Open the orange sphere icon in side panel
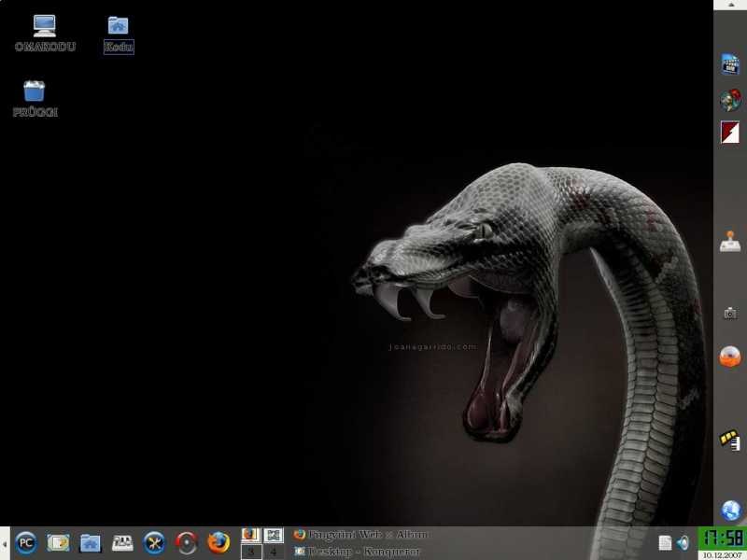747x560 pixels. click(730, 357)
